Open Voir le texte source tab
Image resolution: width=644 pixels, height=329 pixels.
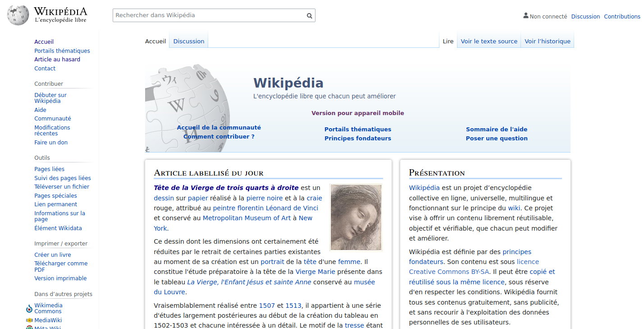pyautogui.click(x=489, y=41)
